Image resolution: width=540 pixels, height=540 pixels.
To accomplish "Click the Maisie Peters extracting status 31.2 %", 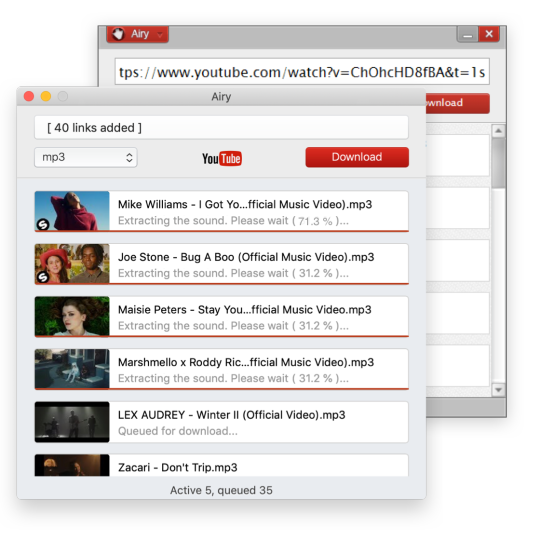I will [x=233, y=326].
